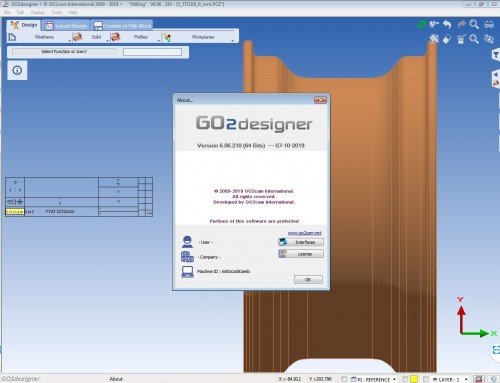Expand the Profiles dropdown arrow
Viewport: 500px width, 383px height.
[x=159, y=41]
